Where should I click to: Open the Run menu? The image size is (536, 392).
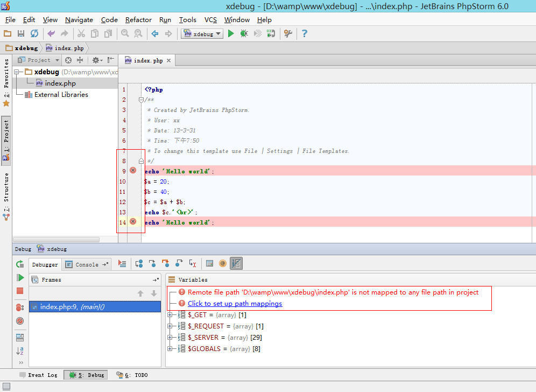[165, 20]
